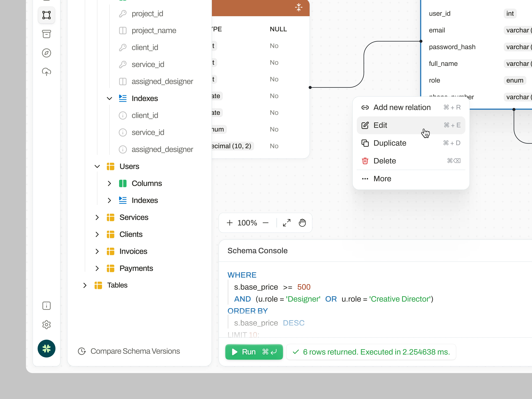Viewport: 532px width, 399px height.
Task: Expand the Payments table node
Action: pyautogui.click(x=97, y=268)
